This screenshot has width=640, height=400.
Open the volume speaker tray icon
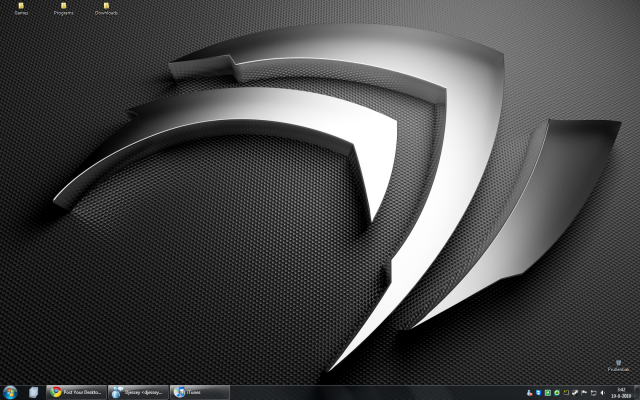(602, 392)
